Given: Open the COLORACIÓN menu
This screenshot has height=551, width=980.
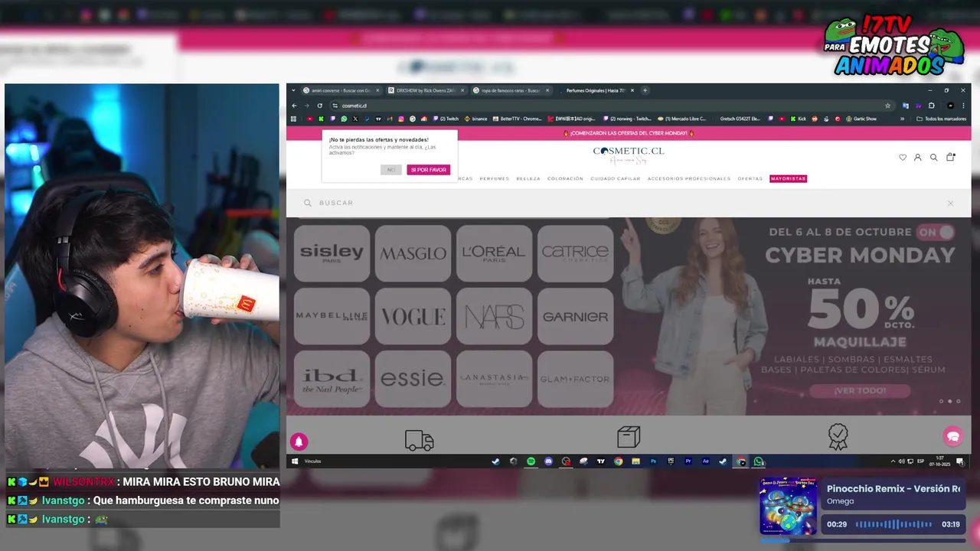Looking at the screenshot, I should [x=566, y=178].
